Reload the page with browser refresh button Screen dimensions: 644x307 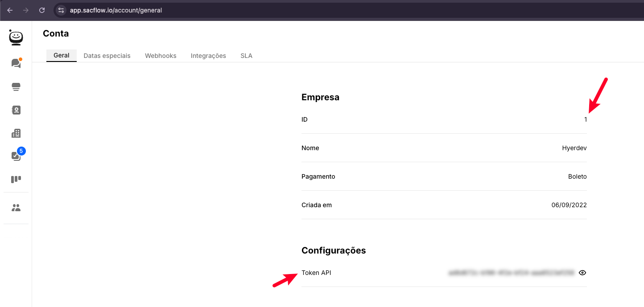pyautogui.click(x=42, y=10)
